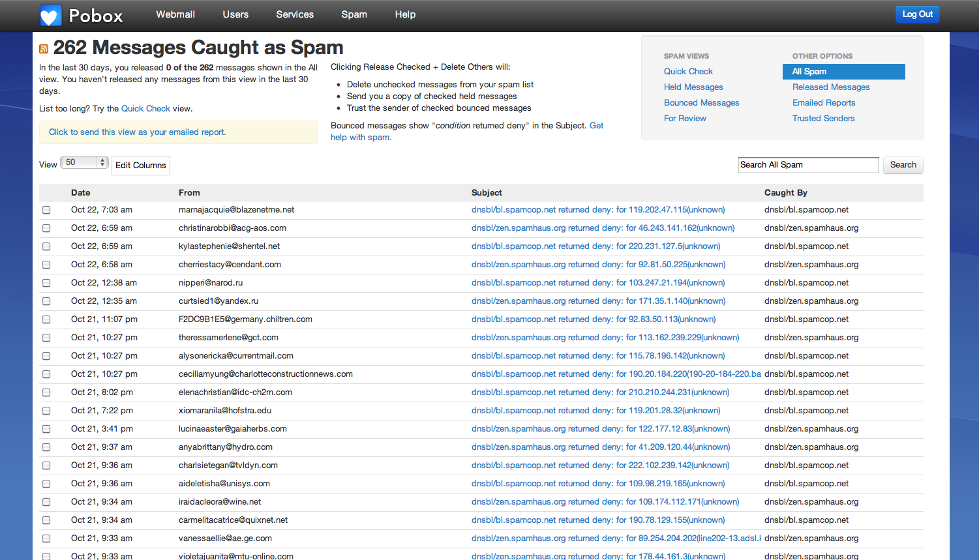Sort by the Date column header
The image size is (979, 560).
click(x=81, y=193)
